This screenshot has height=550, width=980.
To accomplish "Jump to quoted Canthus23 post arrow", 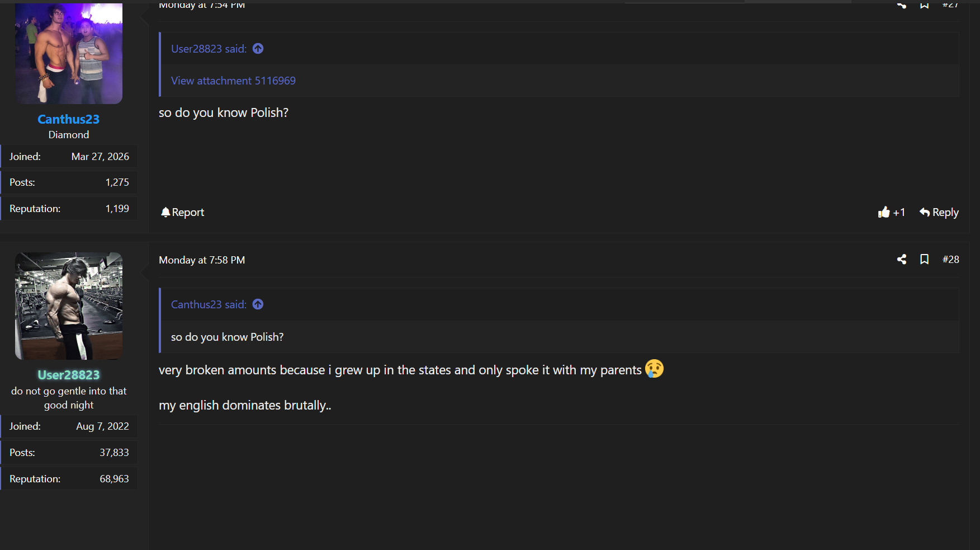I will coord(258,304).
